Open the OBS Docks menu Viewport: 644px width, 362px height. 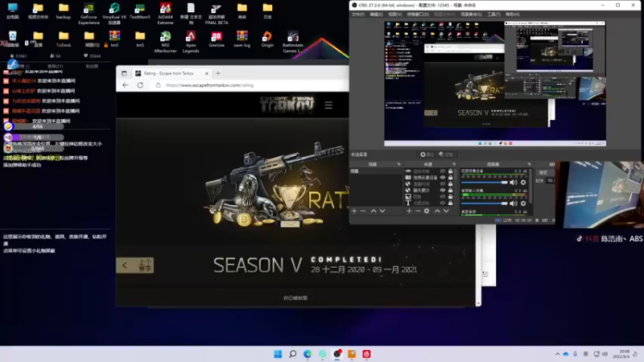(418, 14)
